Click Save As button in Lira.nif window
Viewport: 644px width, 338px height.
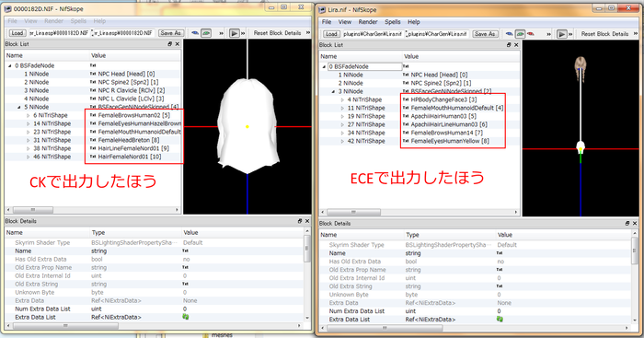pyautogui.click(x=484, y=34)
